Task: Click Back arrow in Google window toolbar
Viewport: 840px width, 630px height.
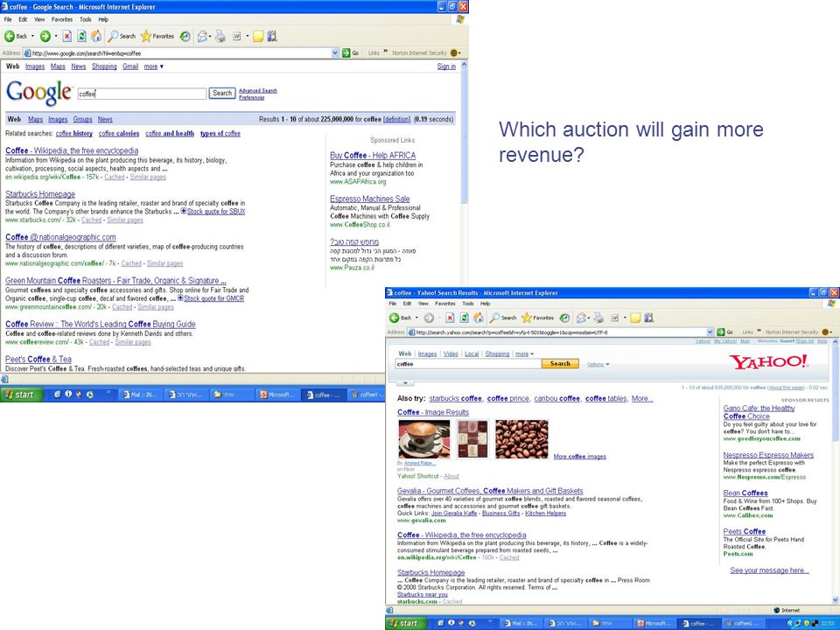Action: 10,36
